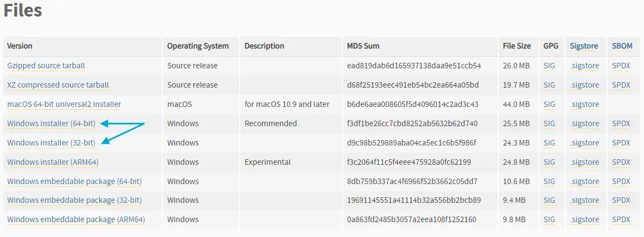Download Windows installer (32-bit)
Viewport: 644px width, 237px height.
click(51, 143)
